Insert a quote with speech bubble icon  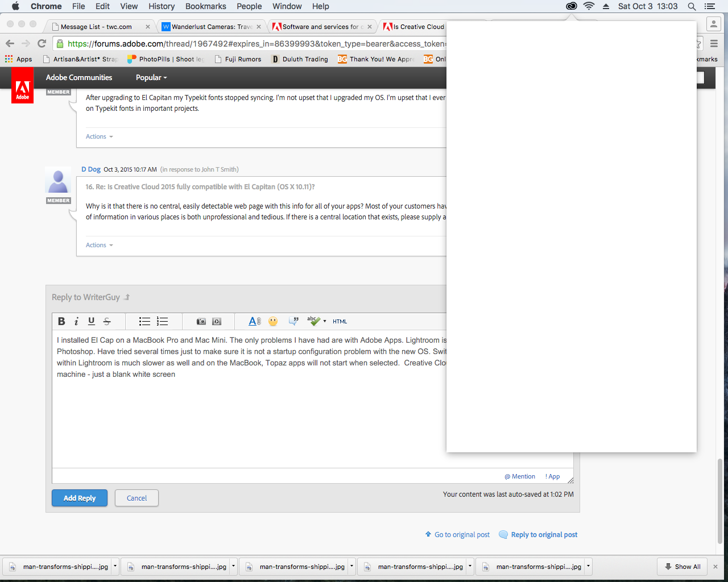pos(293,321)
